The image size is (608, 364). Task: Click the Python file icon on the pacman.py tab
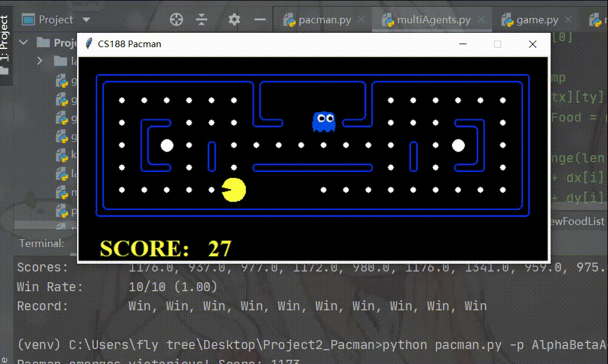click(x=289, y=20)
